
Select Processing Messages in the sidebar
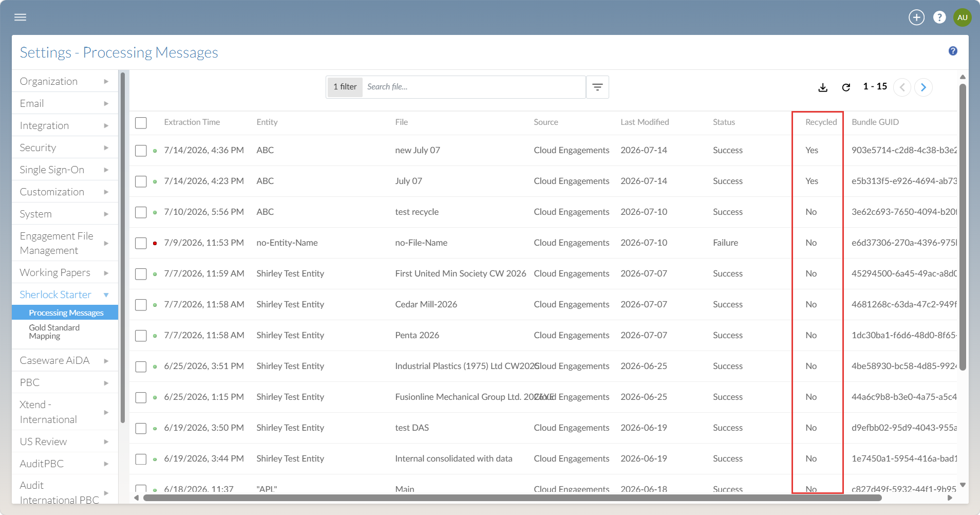[65, 312]
